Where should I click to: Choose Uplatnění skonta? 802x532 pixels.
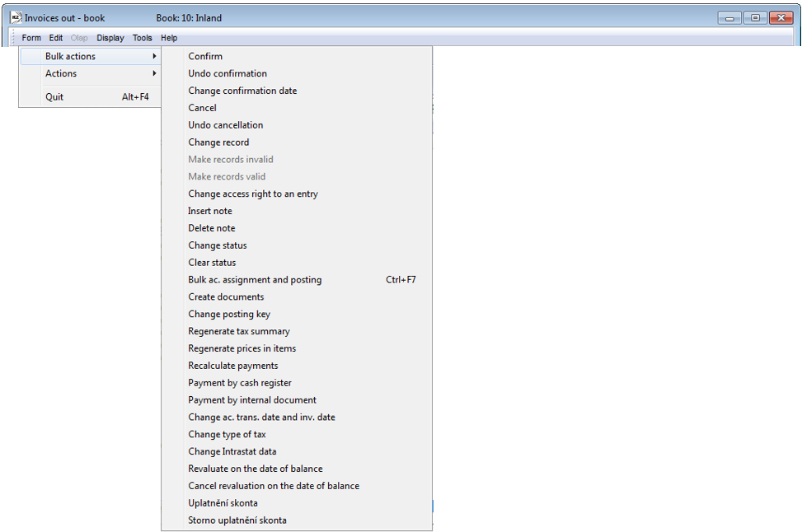click(x=297, y=503)
